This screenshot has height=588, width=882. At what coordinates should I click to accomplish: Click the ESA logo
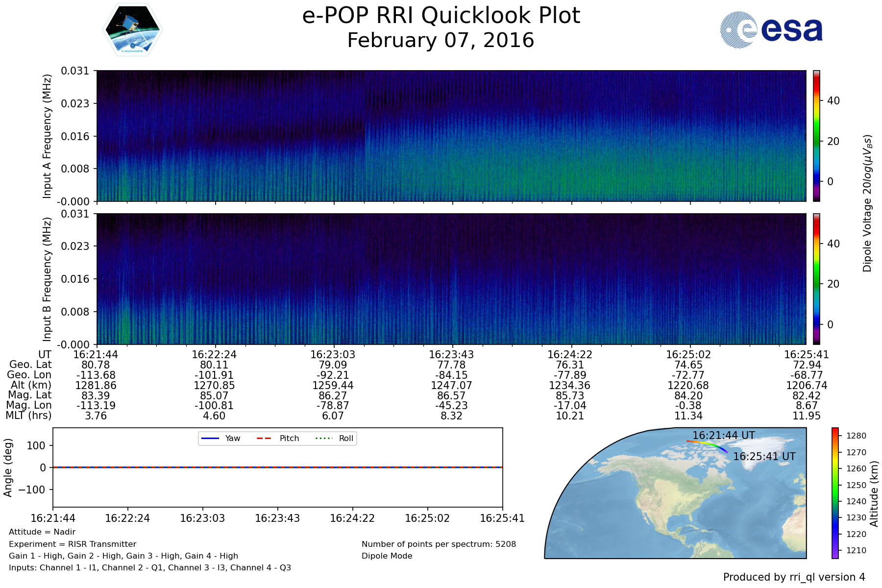pyautogui.click(x=772, y=30)
